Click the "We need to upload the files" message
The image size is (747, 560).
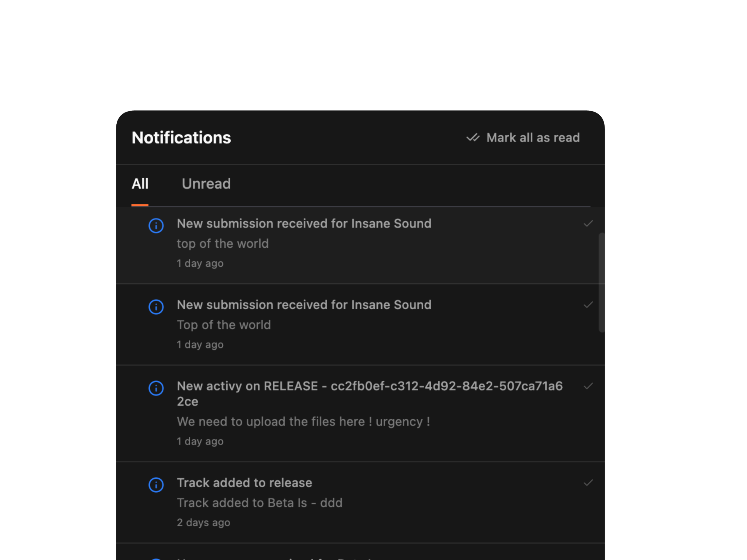click(x=303, y=422)
